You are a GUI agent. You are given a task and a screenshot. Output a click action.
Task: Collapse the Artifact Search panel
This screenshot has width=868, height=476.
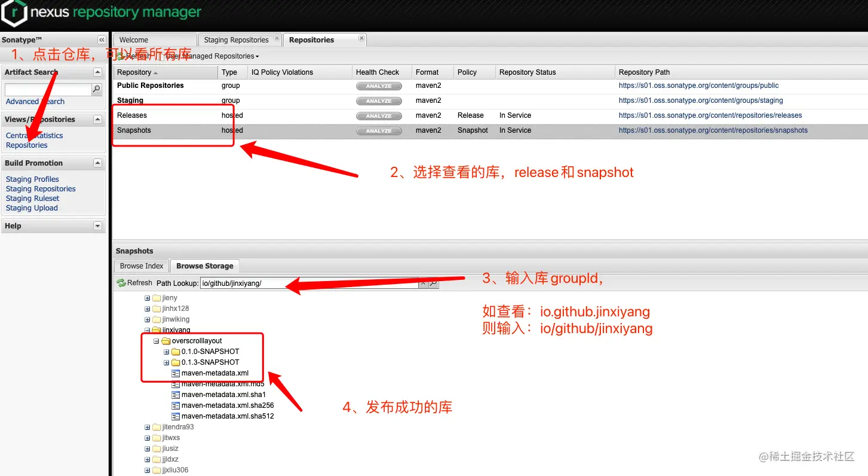97,72
